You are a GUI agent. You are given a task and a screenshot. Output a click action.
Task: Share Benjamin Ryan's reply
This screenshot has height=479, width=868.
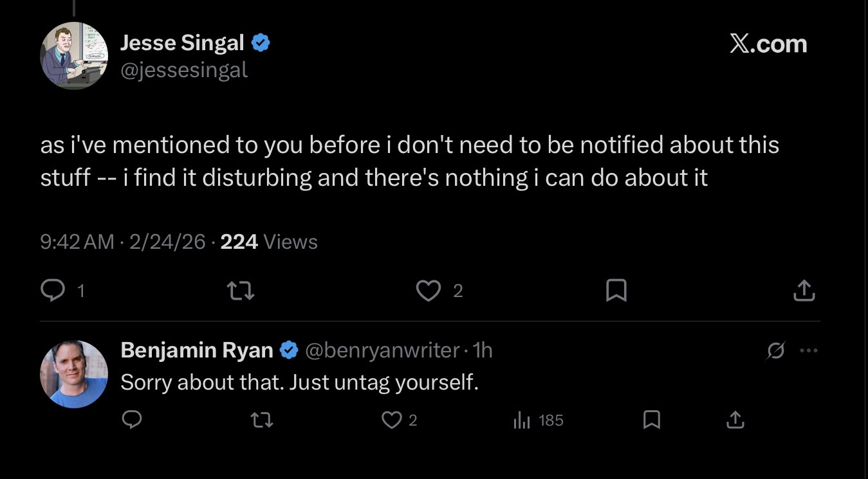(x=735, y=420)
